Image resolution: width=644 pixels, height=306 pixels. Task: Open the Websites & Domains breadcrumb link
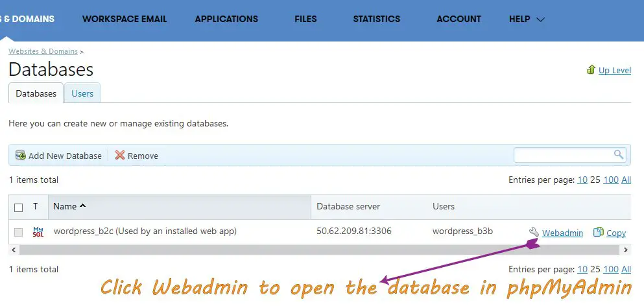(43, 51)
